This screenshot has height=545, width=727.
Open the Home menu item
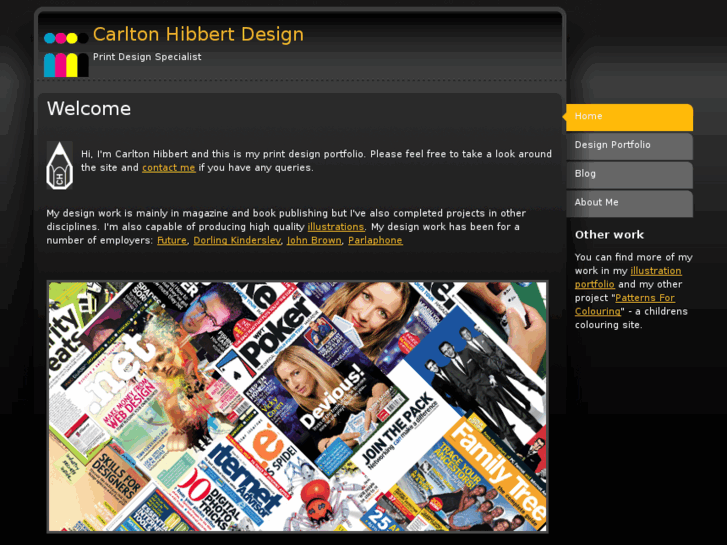coord(629,117)
